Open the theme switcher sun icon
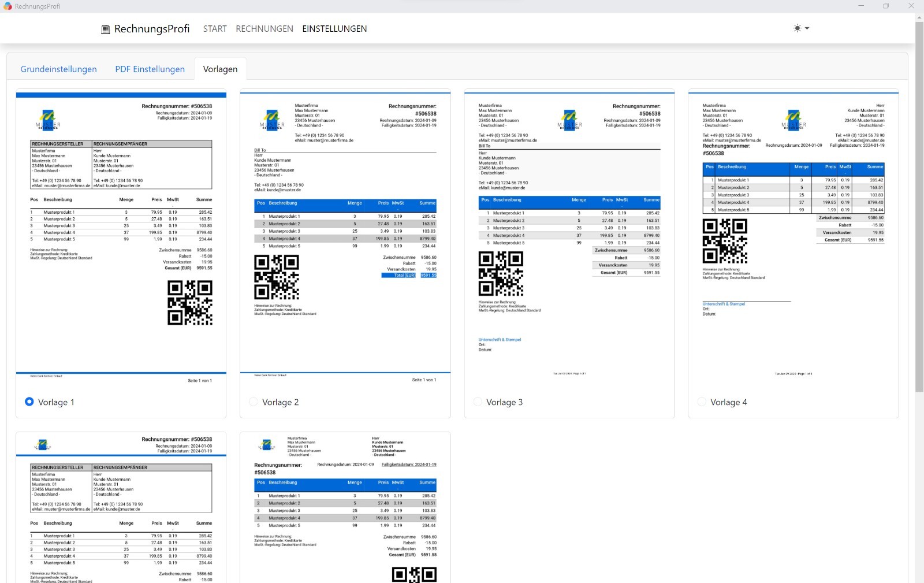The width and height of the screenshot is (924, 583). tap(798, 28)
